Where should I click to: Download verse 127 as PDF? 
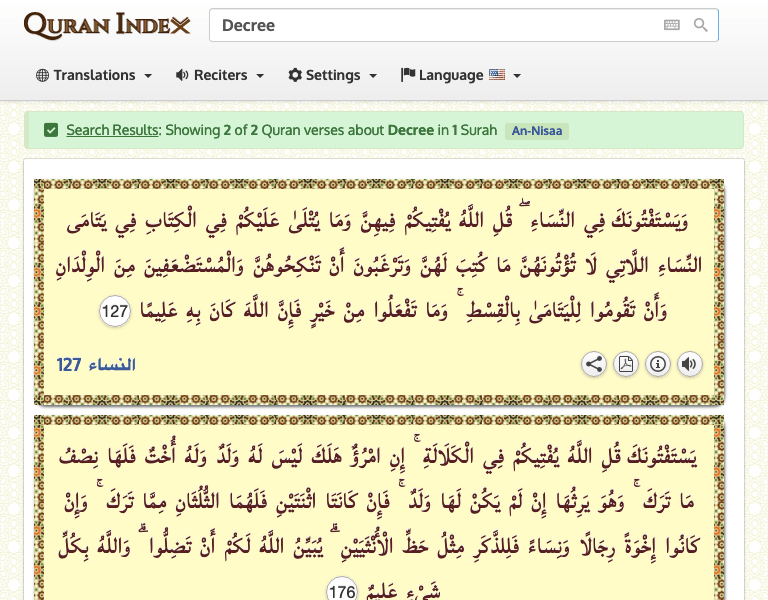click(625, 364)
